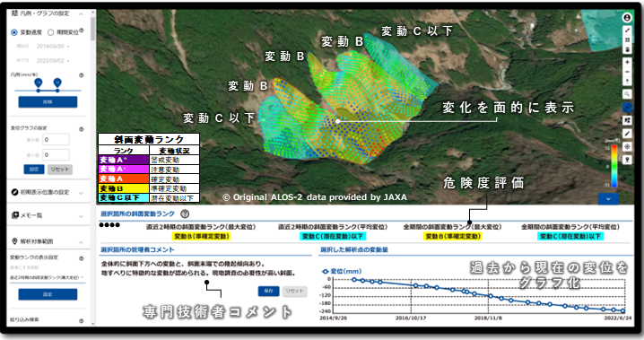This screenshot has height=340, width=644.
Task: Zoom out with the minus map button
Action: click(627, 72)
